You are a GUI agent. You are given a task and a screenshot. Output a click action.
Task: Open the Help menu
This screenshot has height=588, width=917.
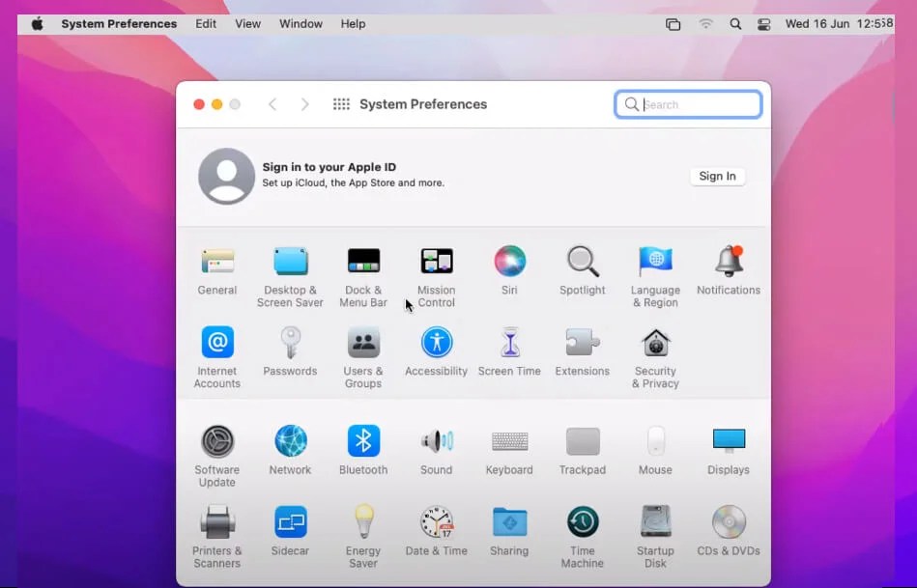click(x=354, y=24)
